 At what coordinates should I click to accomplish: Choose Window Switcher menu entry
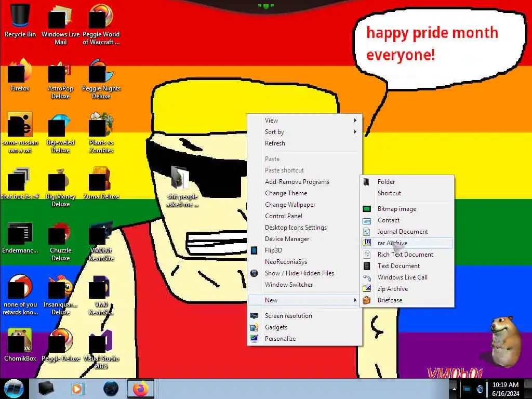click(305, 285)
